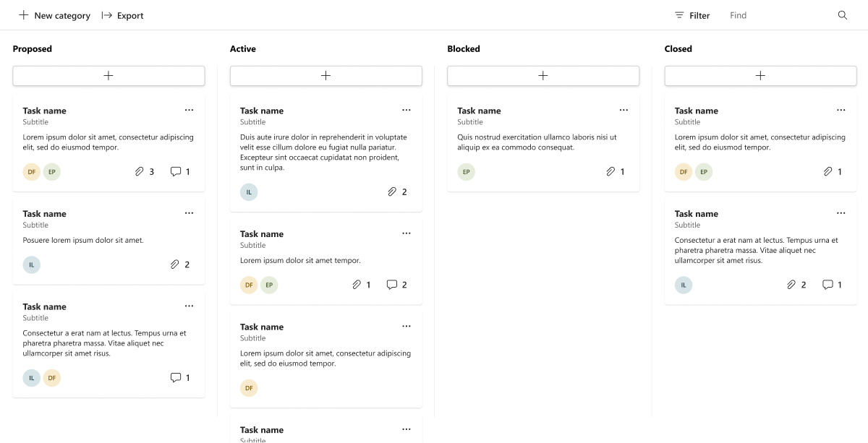Click the New category button
Screen dimensions: 868x443
point(54,15)
